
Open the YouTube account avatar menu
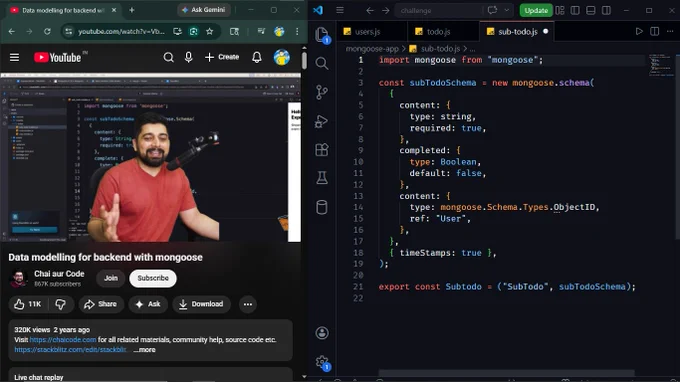click(x=281, y=57)
